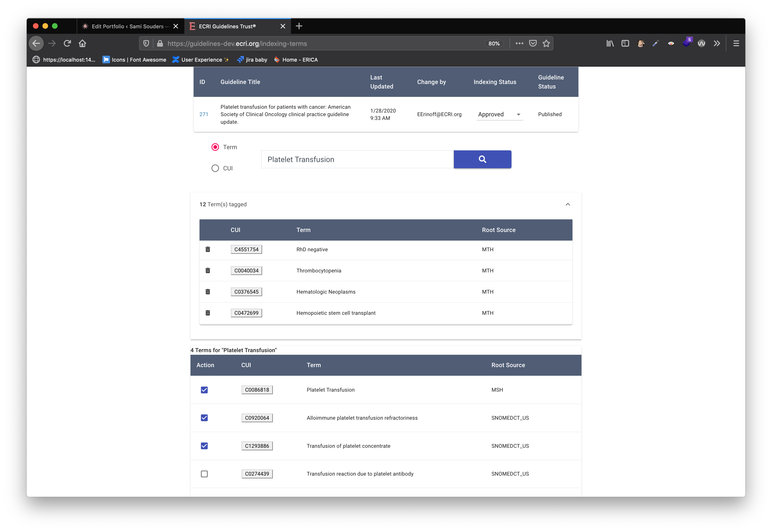Remove Hematologic Neoplasms using trash icon
772x532 pixels.
[x=207, y=292]
